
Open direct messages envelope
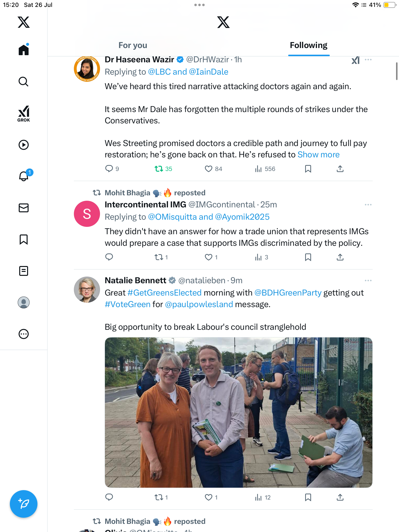coord(24,208)
